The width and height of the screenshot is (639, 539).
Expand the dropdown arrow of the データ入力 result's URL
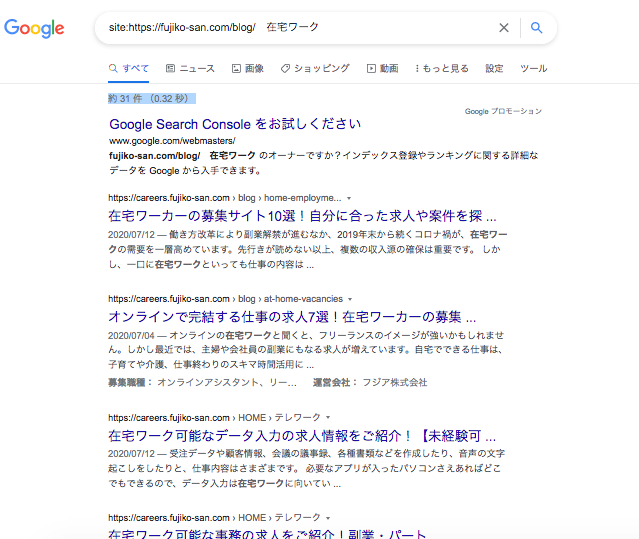pos(328,418)
